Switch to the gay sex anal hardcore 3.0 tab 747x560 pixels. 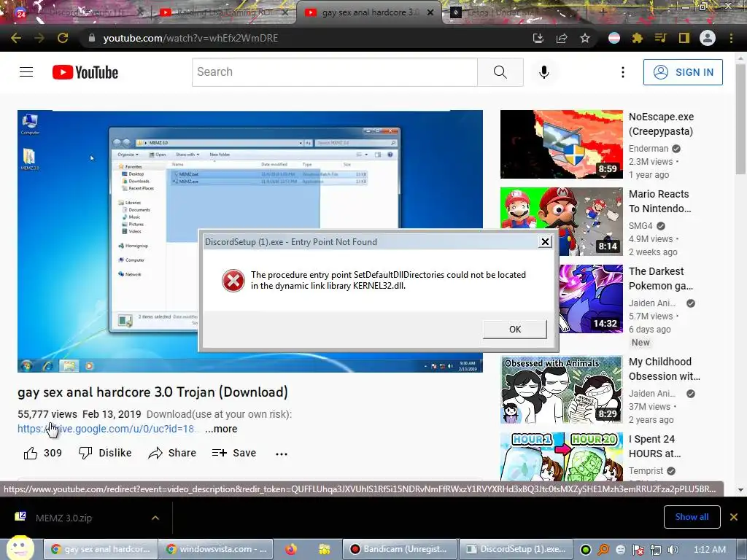point(369,12)
